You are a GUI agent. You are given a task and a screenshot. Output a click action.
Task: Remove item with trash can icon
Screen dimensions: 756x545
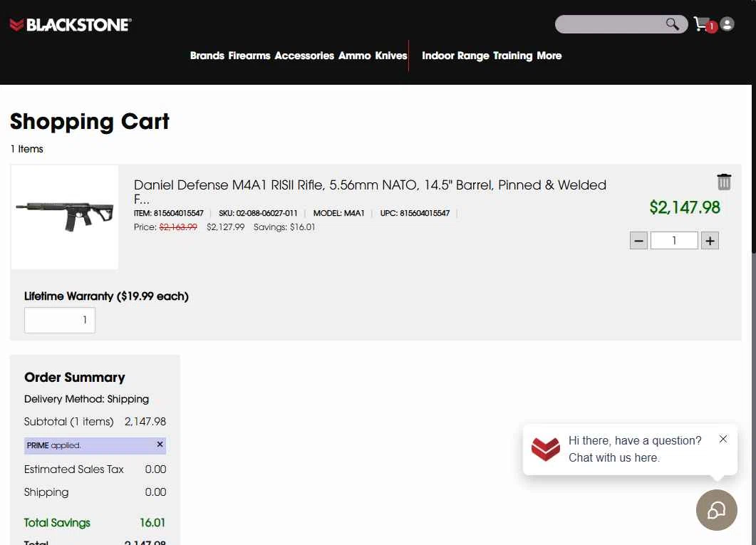[724, 182]
